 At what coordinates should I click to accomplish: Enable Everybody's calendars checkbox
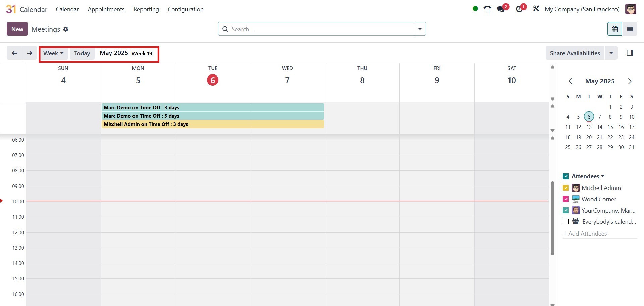(x=566, y=222)
